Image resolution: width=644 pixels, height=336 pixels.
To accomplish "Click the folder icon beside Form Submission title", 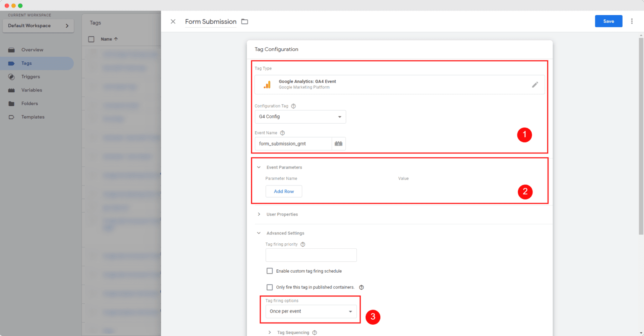I will pyautogui.click(x=245, y=21).
